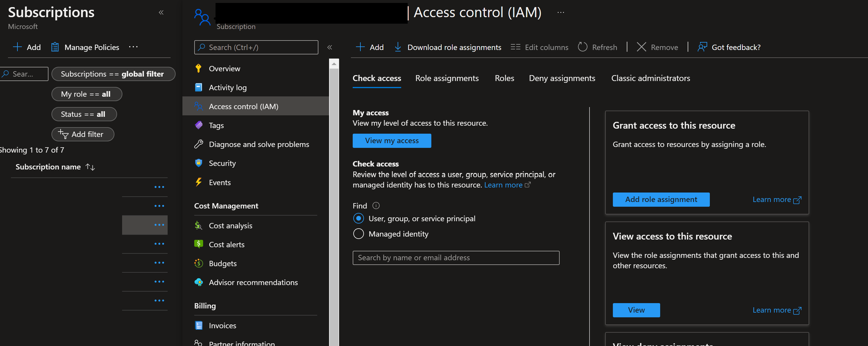Select the Managed identity radio button
Screen dimensions: 868x346
pos(359,233)
